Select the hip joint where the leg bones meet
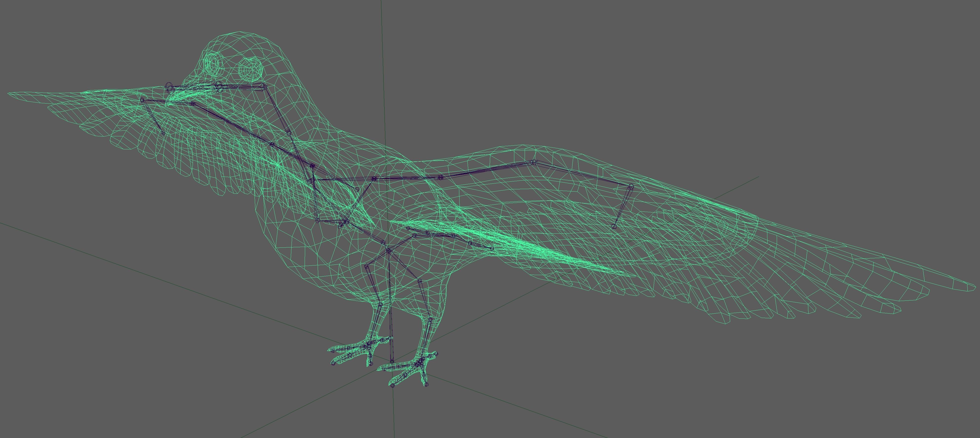The height and width of the screenshot is (438, 980). (x=388, y=250)
